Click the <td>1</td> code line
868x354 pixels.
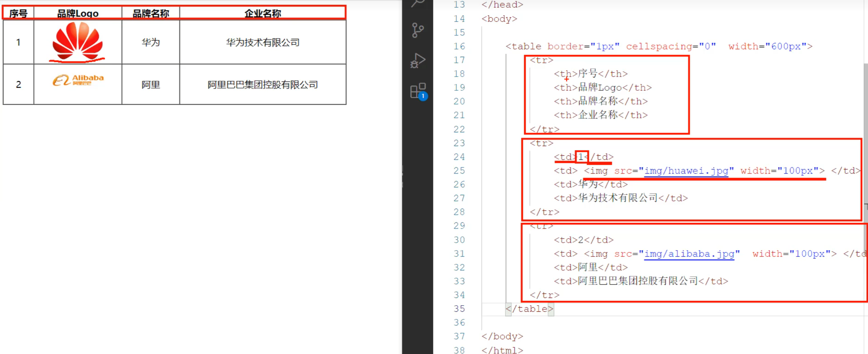584,157
